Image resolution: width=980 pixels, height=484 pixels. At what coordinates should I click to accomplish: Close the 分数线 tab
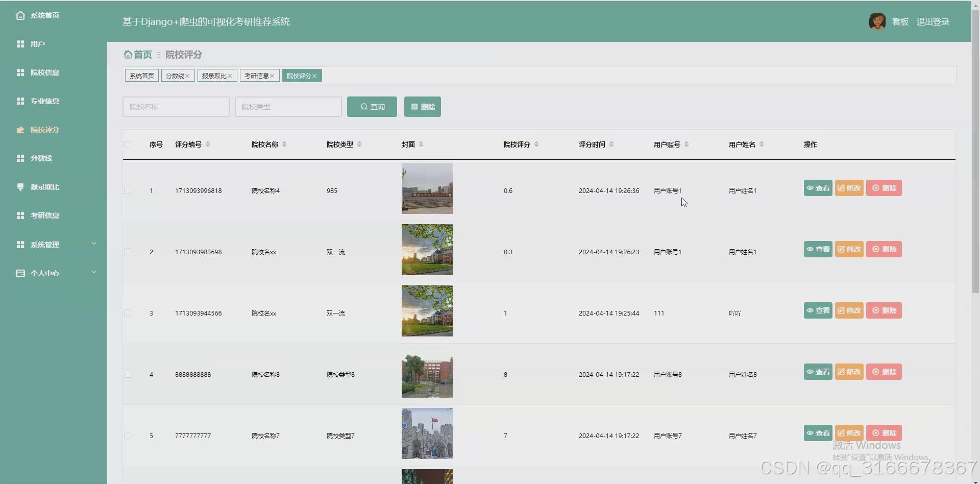(x=187, y=76)
